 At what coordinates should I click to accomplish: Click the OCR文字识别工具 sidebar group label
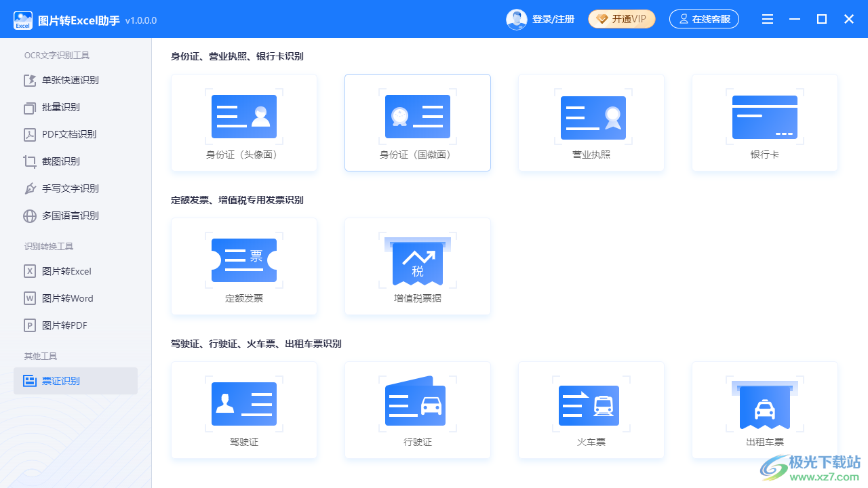[57, 56]
